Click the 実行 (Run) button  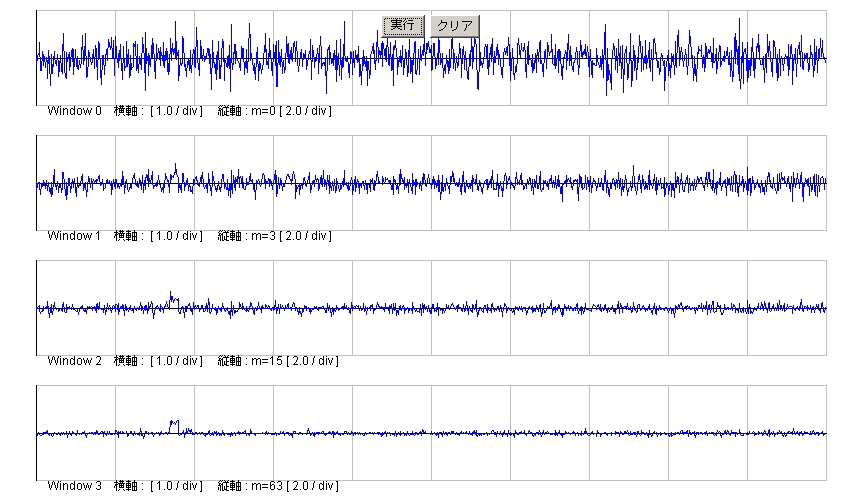(x=403, y=26)
